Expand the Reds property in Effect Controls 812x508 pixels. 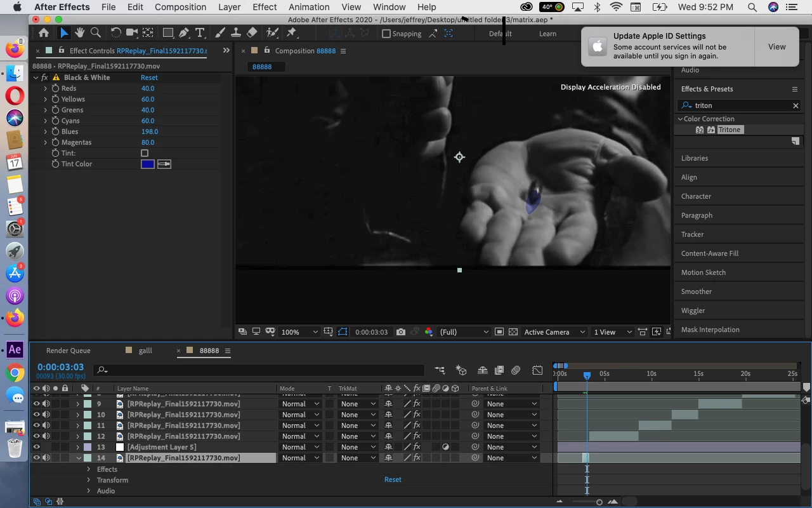46,88
